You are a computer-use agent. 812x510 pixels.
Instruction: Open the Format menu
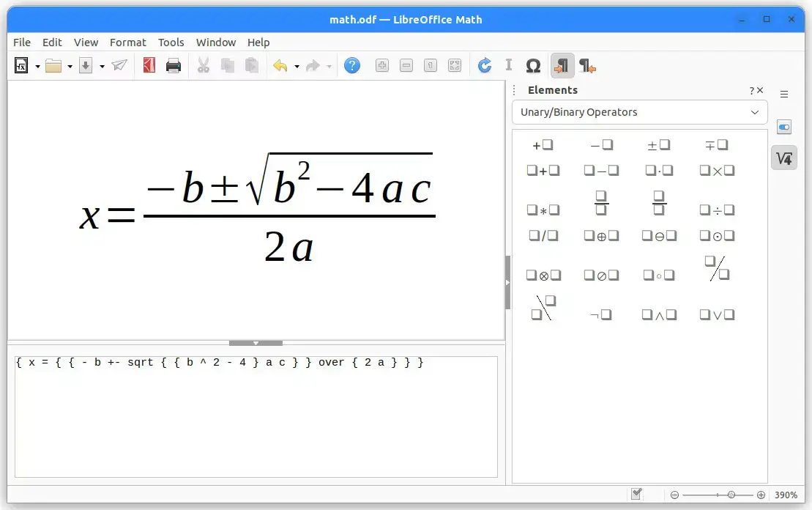click(x=128, y=42)
